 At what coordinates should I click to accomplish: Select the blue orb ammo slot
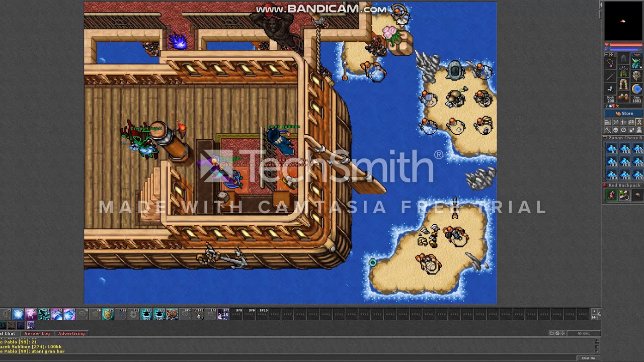pos(636,89)
